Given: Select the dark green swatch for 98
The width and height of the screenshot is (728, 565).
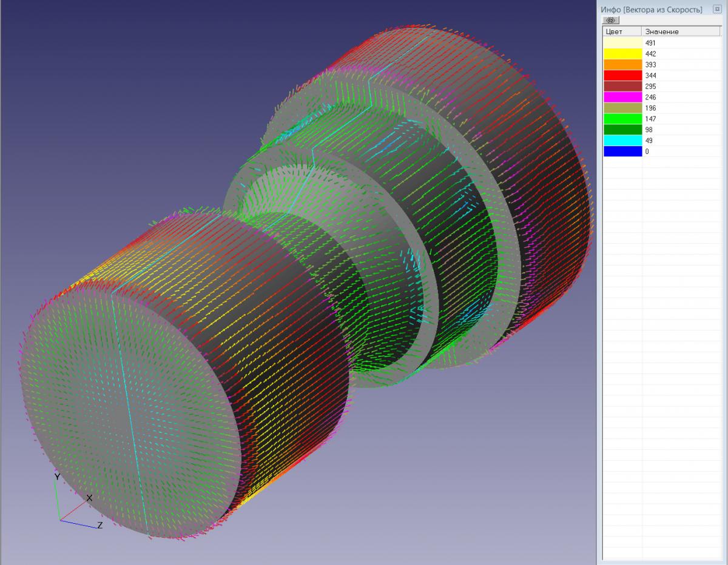Looking at the screenshot, I should 622,130.
